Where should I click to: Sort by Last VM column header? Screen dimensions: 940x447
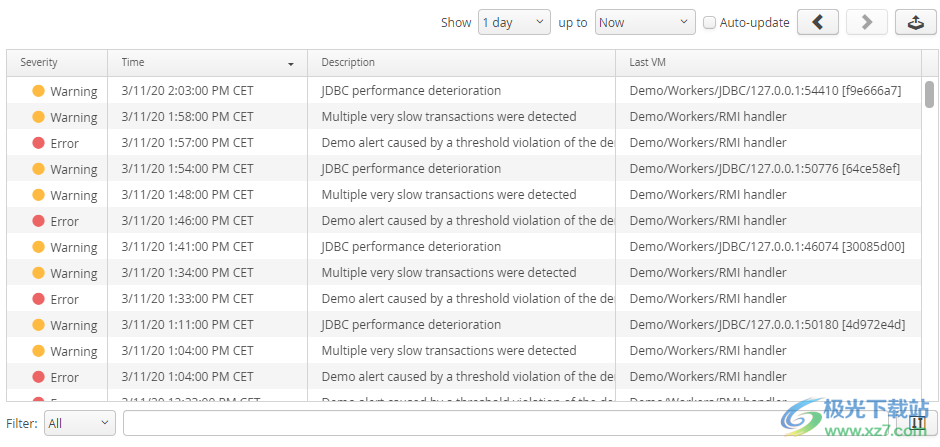pos(769,62)
